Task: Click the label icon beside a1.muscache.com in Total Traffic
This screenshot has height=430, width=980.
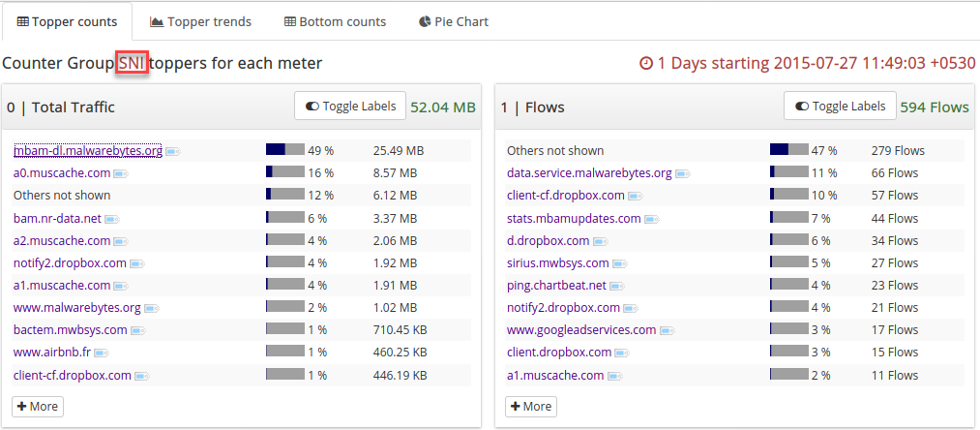Action: point(121,286)
